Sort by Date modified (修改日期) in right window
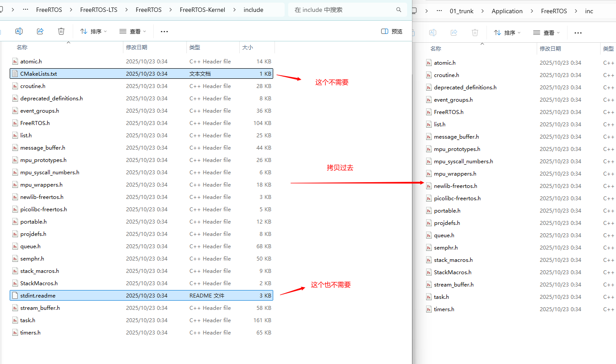The image size is (616, 364). [550, 48]
